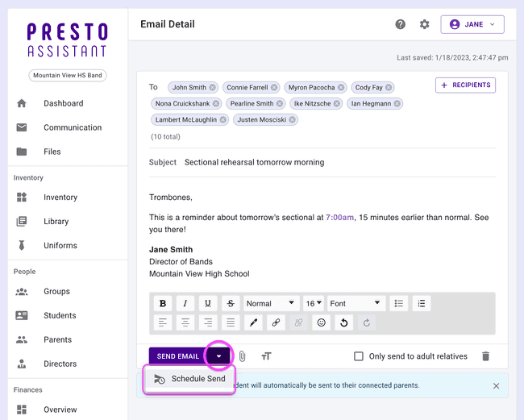The height and width of the screenshot is (420, 524).
Task: Open the help question mark icon
Action: 401,24
